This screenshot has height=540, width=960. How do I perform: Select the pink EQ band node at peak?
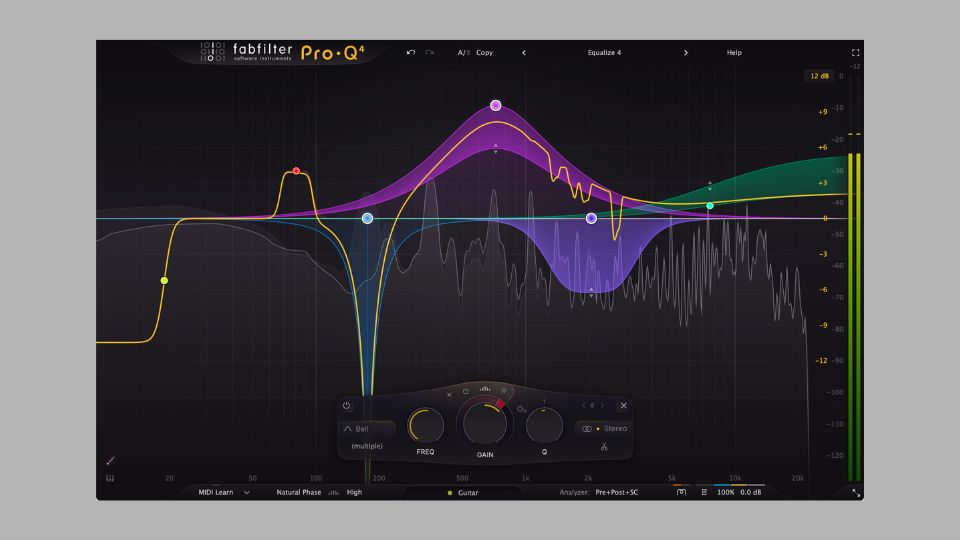coord(496,105)
